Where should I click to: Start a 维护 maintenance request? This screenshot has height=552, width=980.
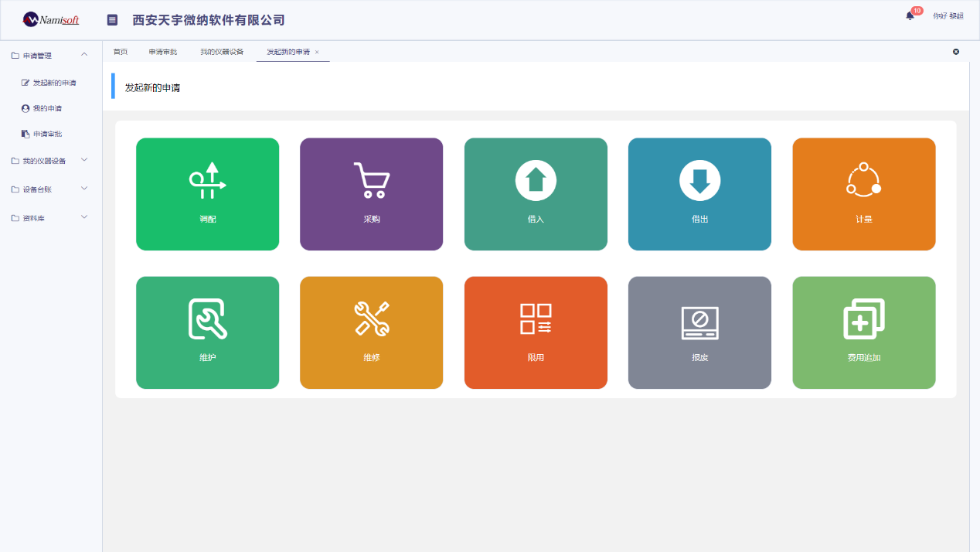pos(207,332)
